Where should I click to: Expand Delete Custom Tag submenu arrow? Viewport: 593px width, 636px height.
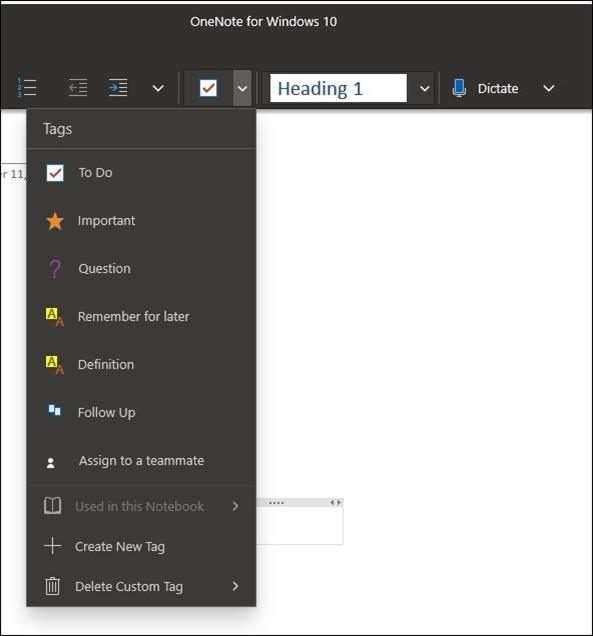[235, 586]
